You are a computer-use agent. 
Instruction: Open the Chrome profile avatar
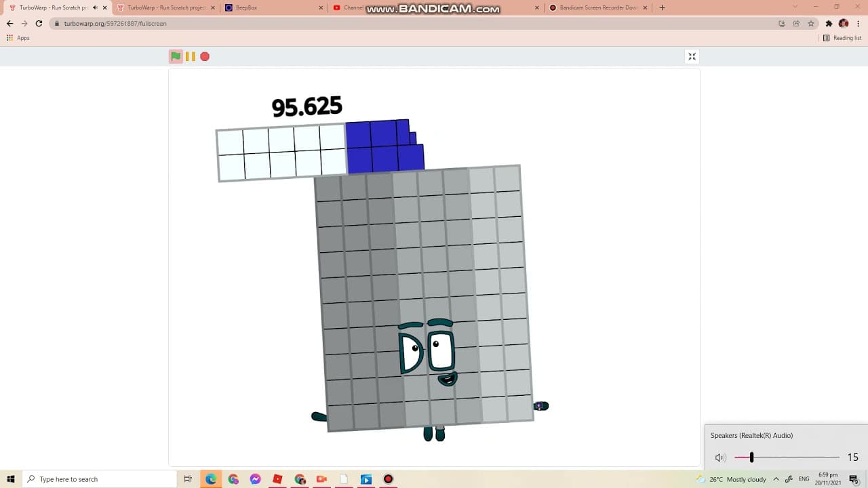point(844,23)
